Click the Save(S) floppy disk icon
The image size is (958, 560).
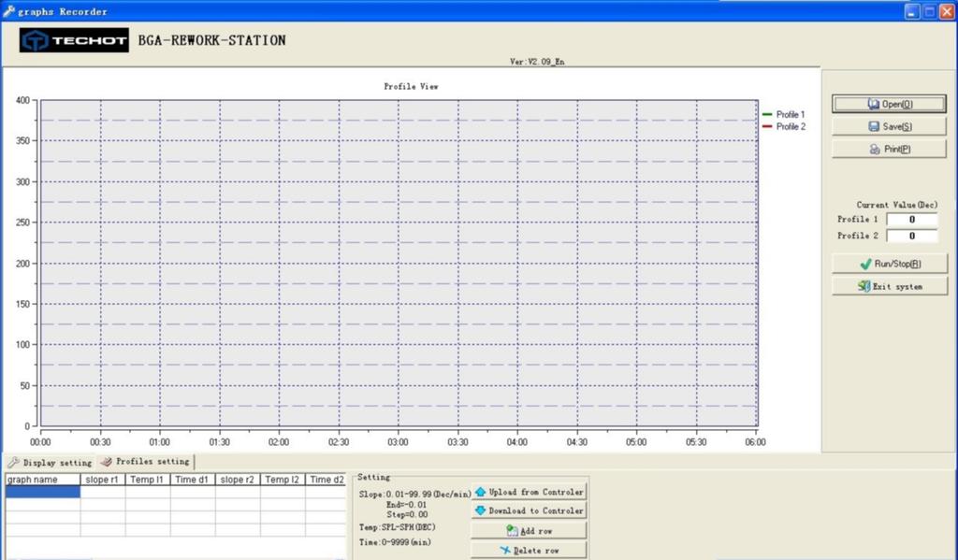[874, 126]
